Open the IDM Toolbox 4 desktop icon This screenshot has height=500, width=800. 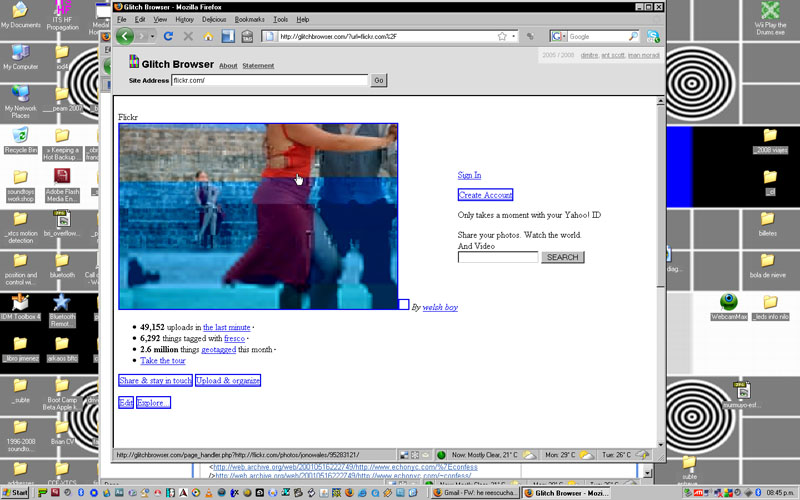point(20,307)
